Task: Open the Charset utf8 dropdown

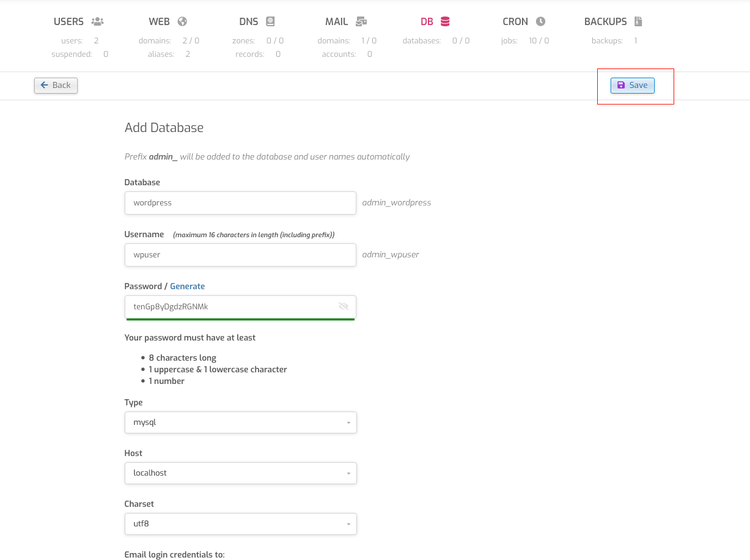Action: [240, 524]
